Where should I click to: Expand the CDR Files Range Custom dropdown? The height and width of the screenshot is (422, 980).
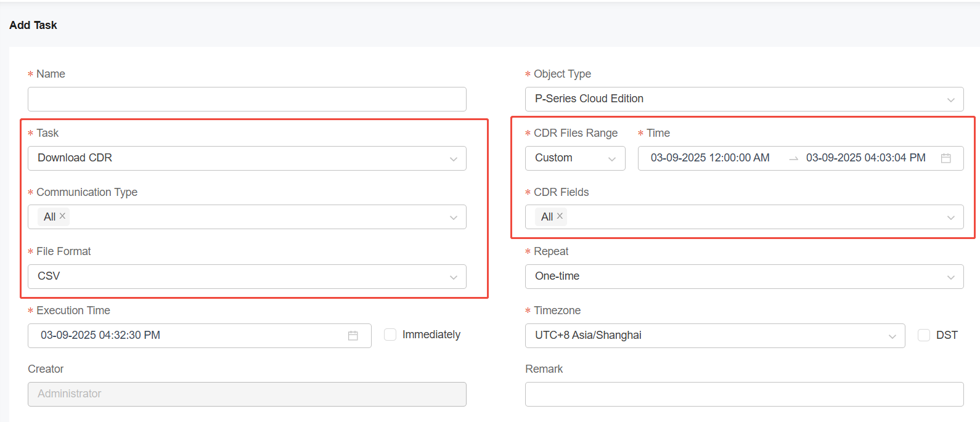pos(574,158)
